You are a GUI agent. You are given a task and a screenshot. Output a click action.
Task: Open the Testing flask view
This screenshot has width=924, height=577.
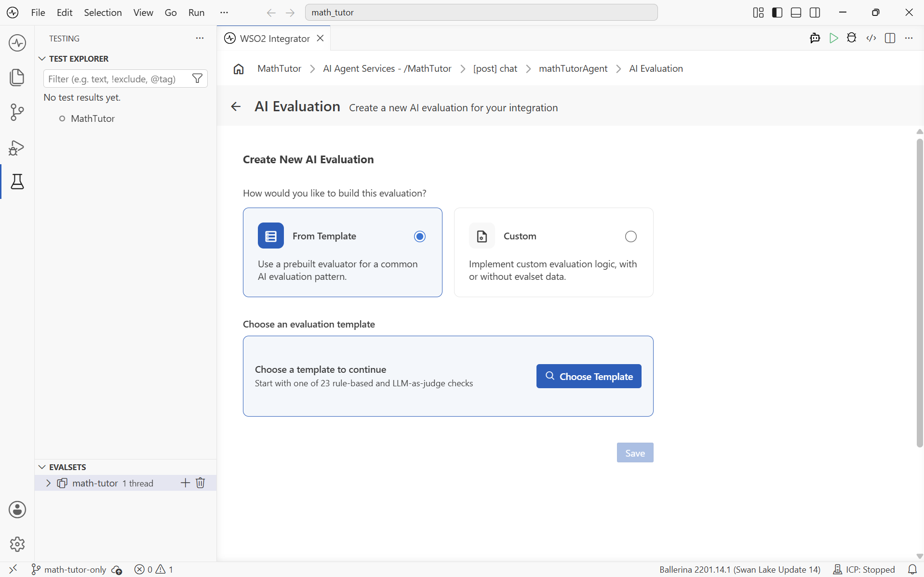(x=17, y=182)
